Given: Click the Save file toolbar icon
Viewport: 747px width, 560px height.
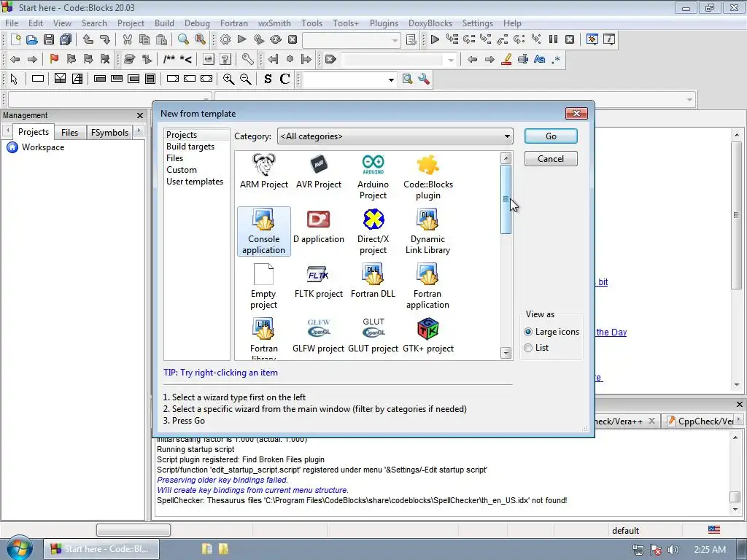Looking at the screenshot, I should [x=49, y=39].
